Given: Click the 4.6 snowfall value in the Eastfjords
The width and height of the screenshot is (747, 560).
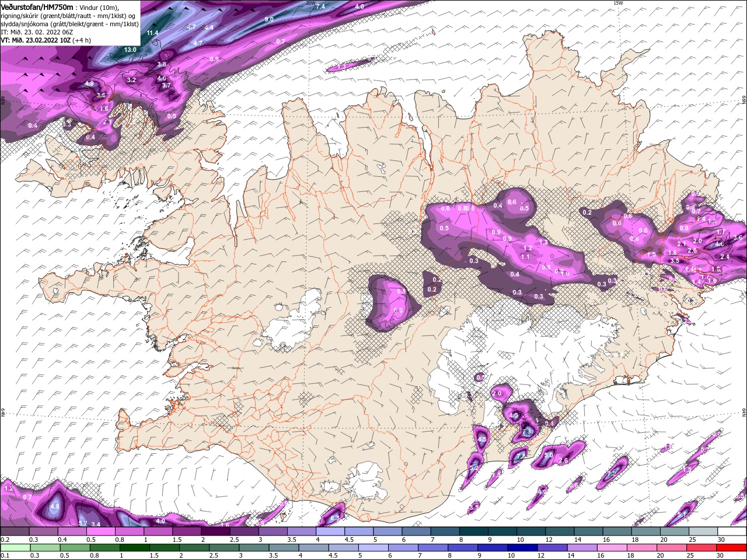Looking at the screenshot, I should [720, 244].
